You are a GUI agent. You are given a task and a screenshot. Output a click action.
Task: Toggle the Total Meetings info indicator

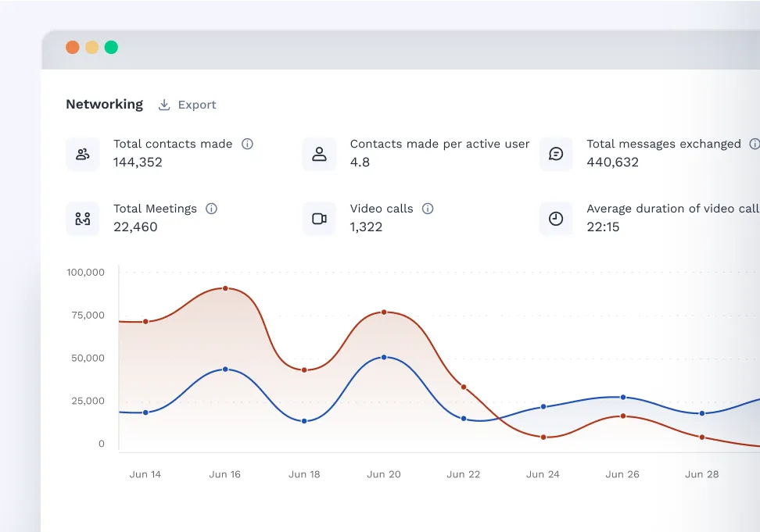coord(211,209)
